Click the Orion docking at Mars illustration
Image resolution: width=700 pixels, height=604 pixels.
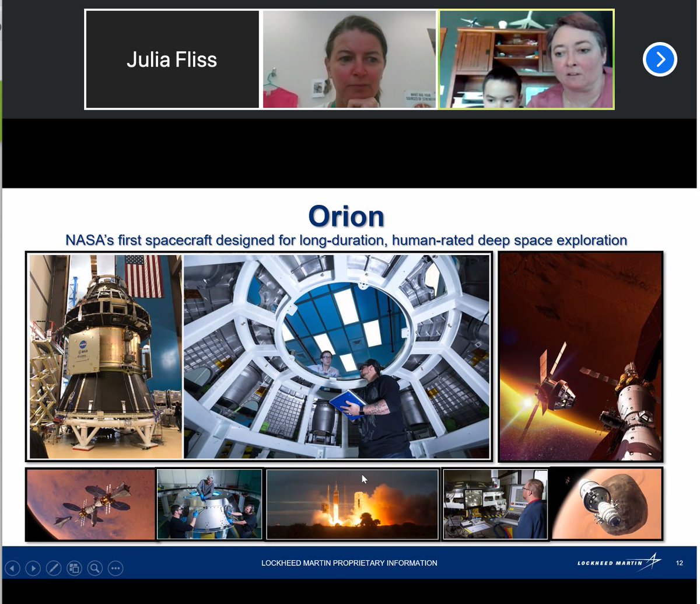[x=581, y=357]
